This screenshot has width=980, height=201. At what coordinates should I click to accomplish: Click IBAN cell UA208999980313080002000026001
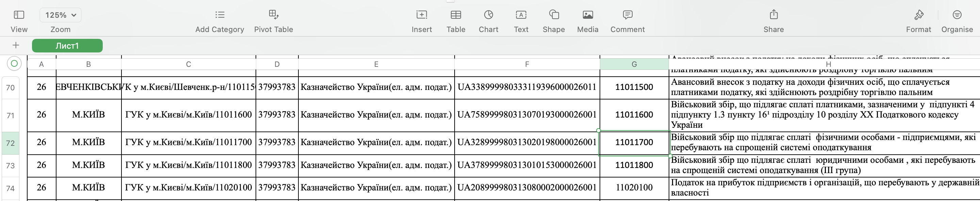coord(527,188)
